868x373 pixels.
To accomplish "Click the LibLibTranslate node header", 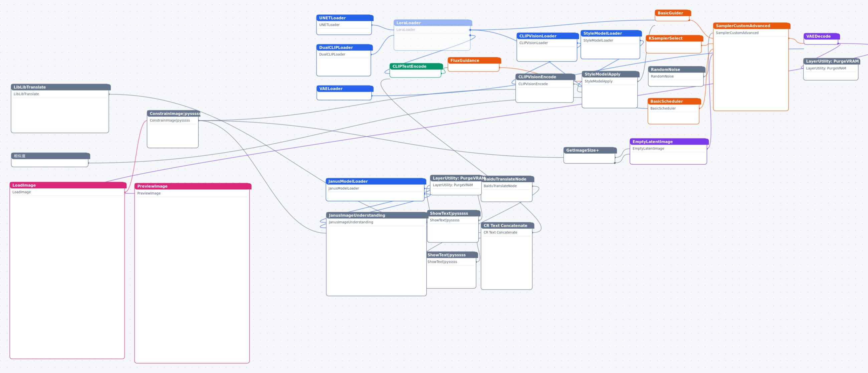I will (61, 87).
